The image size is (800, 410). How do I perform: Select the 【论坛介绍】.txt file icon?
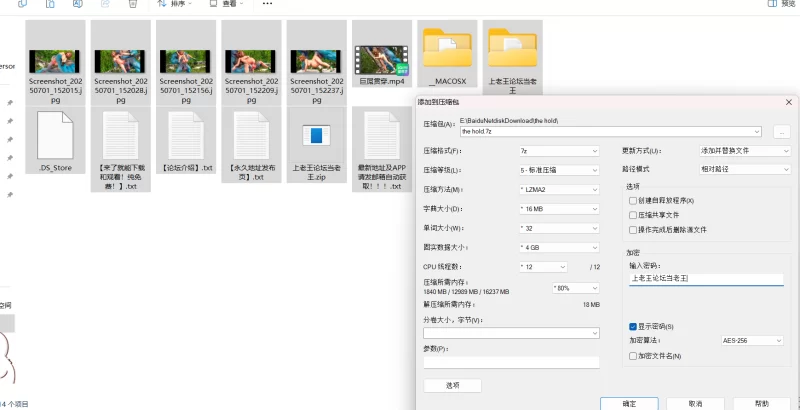186,135
